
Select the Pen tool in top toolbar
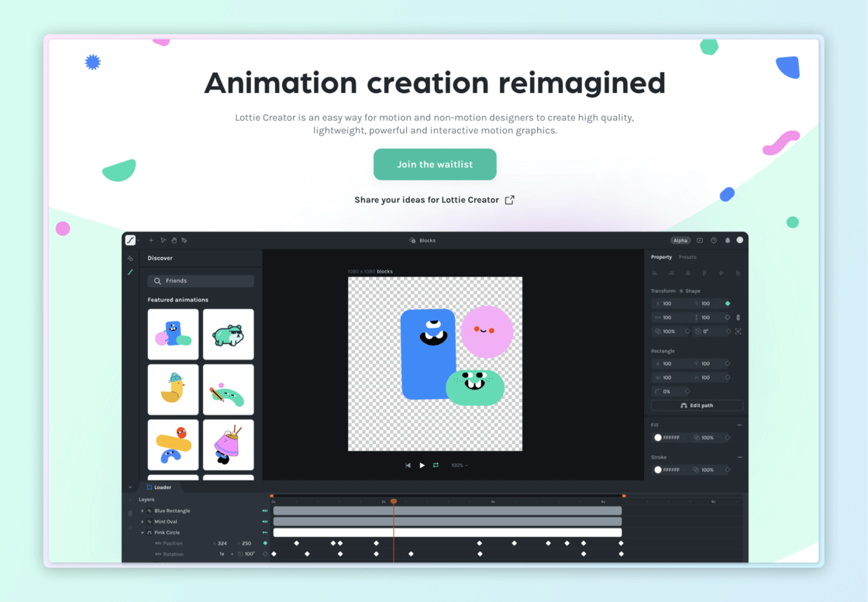[x=184, y=240]
